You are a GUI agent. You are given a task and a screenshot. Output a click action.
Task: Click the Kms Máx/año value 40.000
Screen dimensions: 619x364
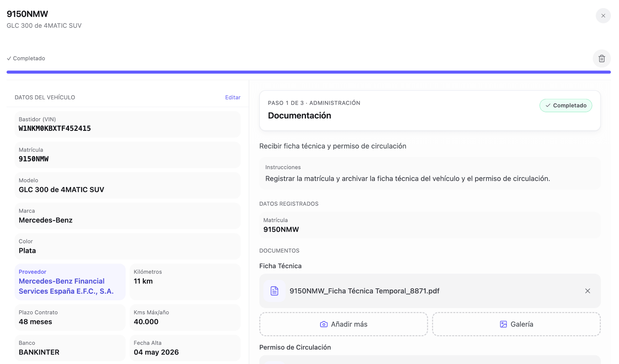tap(146, 322)
